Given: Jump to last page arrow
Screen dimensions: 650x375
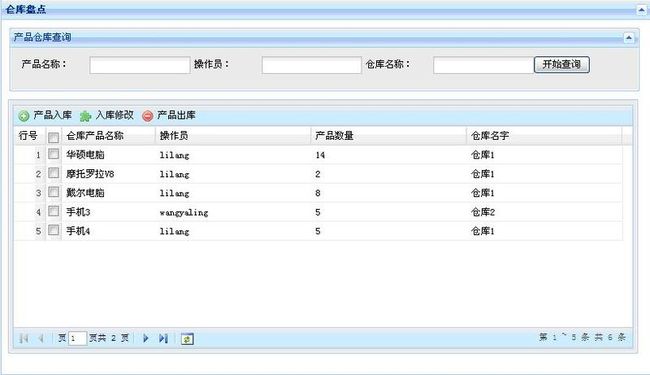Looking at the screenshot, I should tap(163, 339).
